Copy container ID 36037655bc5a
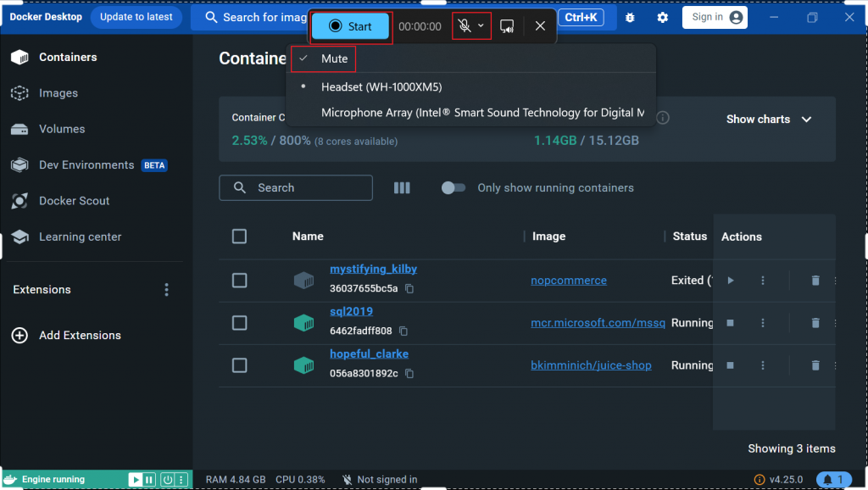 409,288
